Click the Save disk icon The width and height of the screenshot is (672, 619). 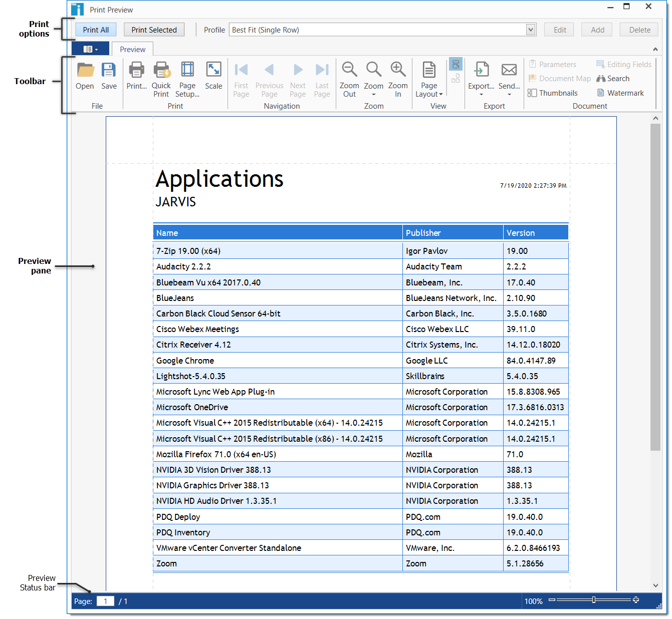coord(109,71)
